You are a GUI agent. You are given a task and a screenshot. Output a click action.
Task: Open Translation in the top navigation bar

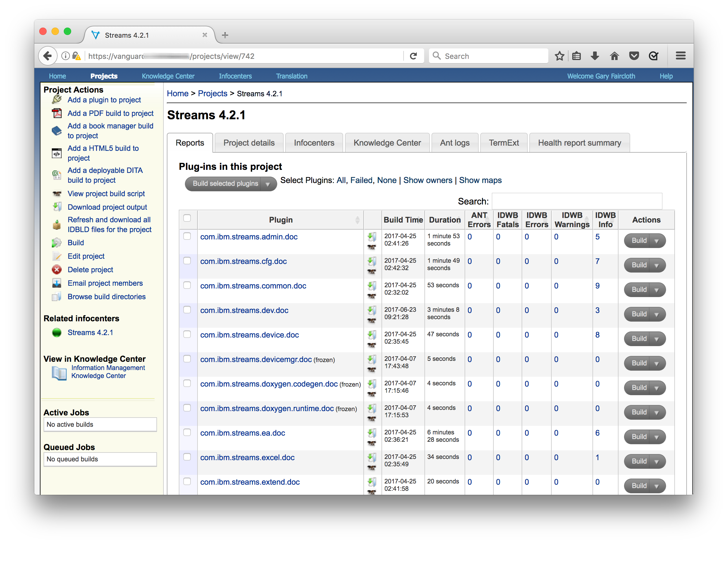point(292,76)
